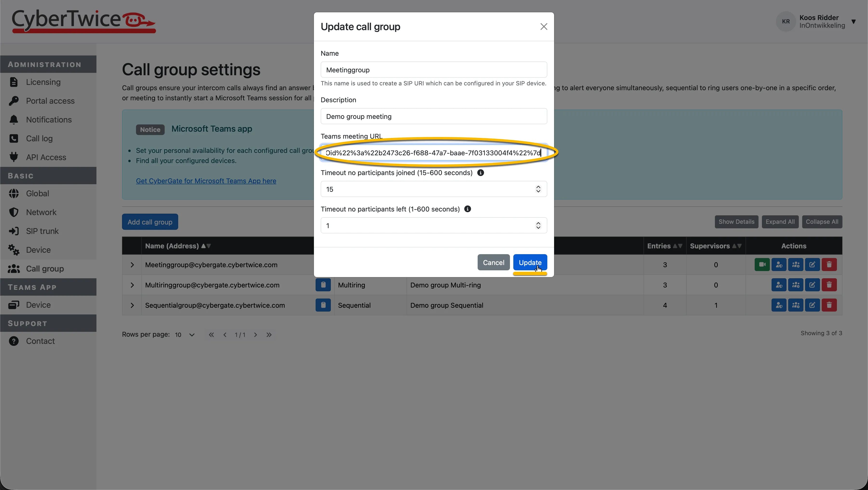Screen dimensions: 868x490
Task: Click the edit icon for the Meetinggroup row
Action: pos(812,265)
